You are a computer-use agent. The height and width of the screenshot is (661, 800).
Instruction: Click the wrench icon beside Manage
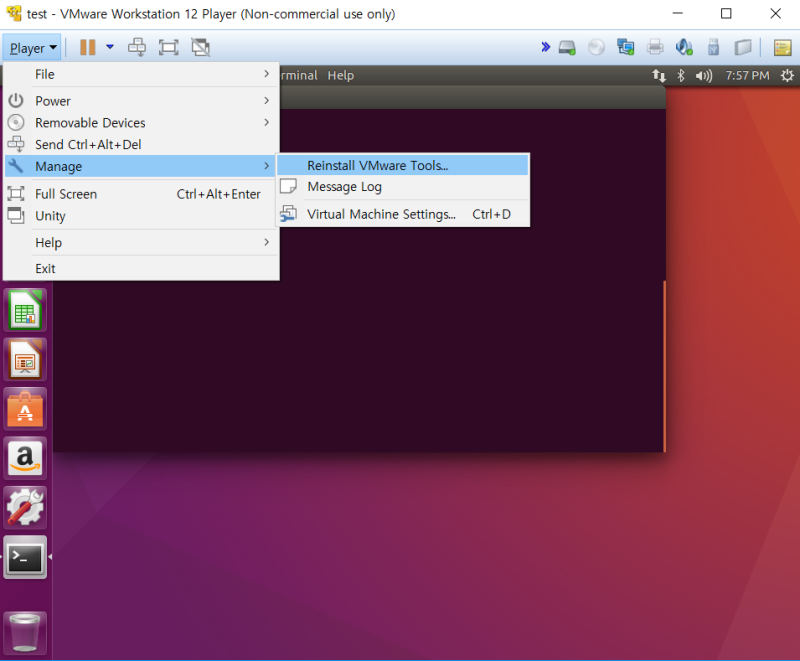point(16,166)
